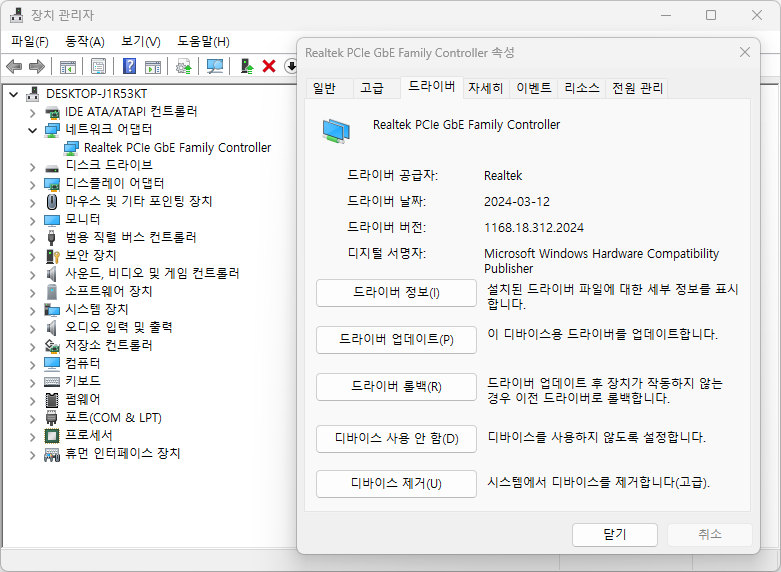
Task: Click the 보안 장치 key icon
Action: [52, 256]
